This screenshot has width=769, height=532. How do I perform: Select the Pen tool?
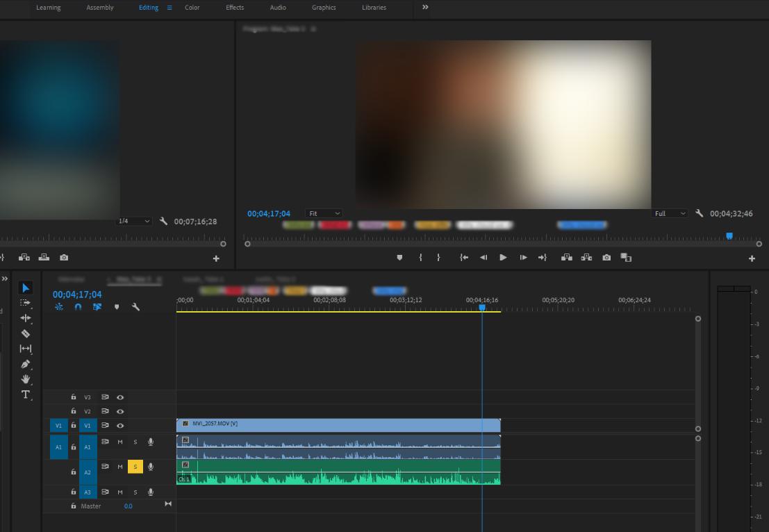pyautogui.click(x=26, y=364)
